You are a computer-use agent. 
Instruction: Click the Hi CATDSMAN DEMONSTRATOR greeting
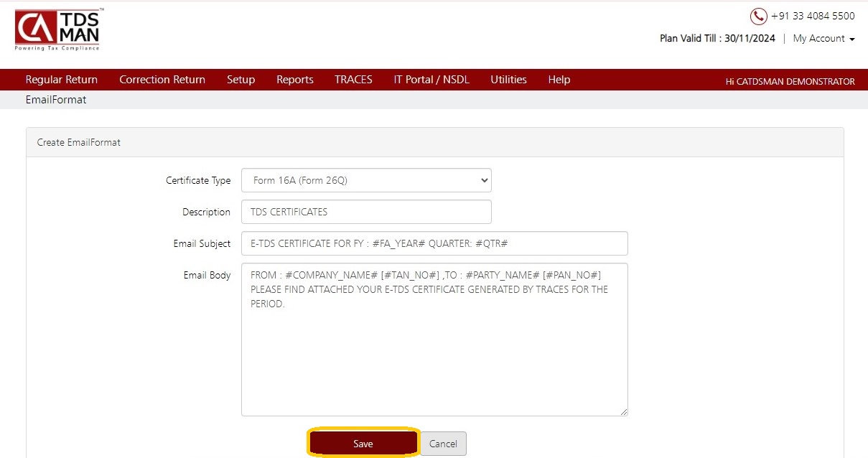790,81
